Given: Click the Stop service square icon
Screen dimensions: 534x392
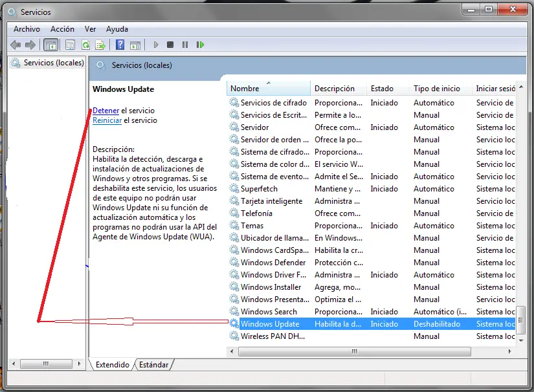Looking at the screenshot, I should (170, 45).
